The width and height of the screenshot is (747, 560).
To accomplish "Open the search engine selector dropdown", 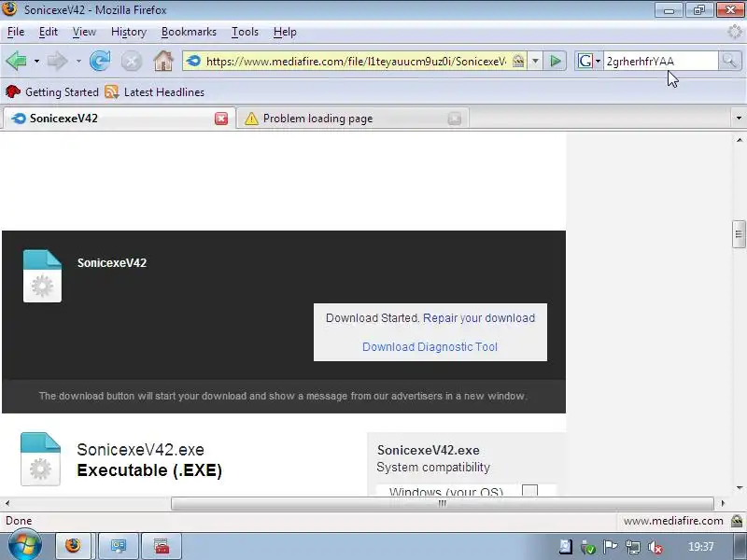I will (598, 62).
